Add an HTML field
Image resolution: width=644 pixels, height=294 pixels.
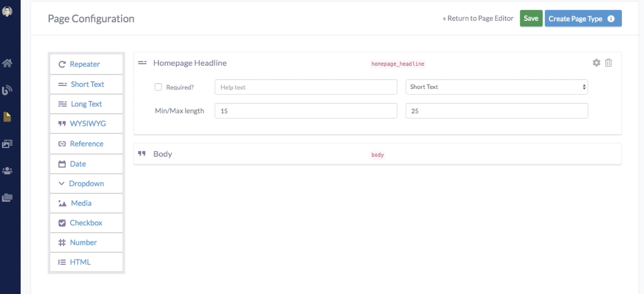pos(86,262)
